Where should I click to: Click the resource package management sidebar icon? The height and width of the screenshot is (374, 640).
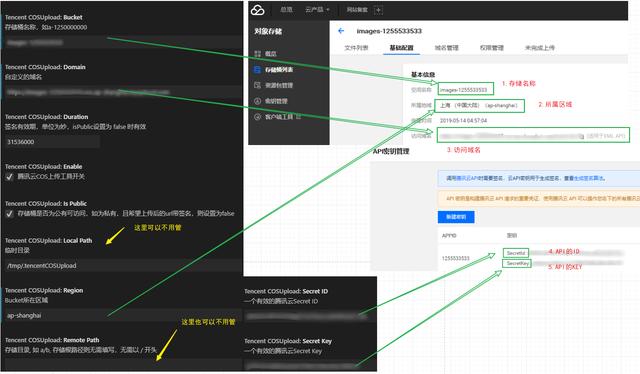point(258,85)
